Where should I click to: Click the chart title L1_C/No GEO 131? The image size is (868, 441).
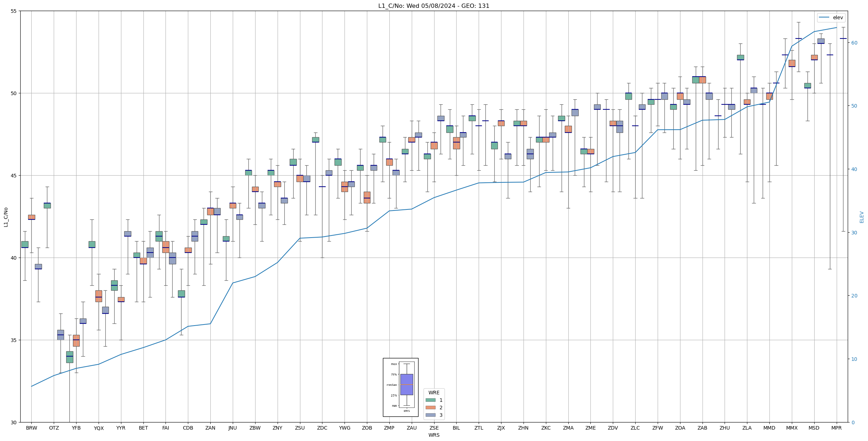[433, 6]
